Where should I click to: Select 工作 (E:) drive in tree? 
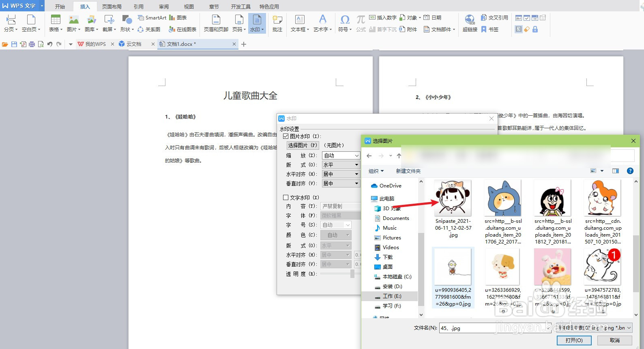[388, 296]
